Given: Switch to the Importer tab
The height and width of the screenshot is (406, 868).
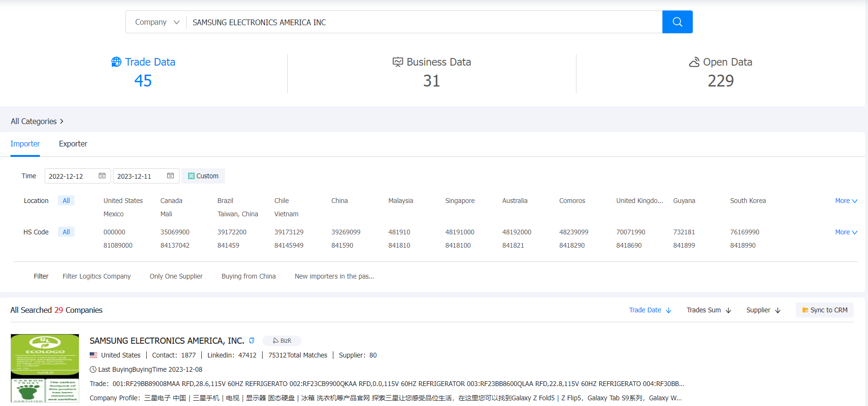Looking at the screenshot, I should point(25,144).
